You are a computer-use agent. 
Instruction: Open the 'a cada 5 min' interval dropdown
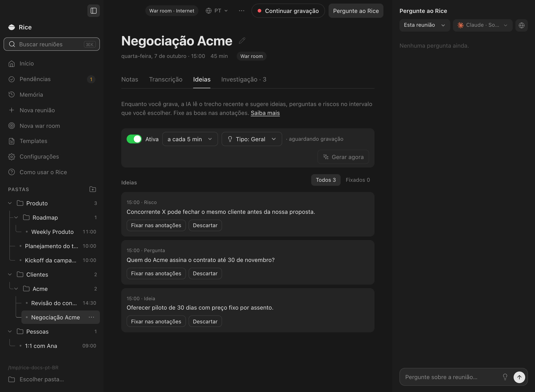[x=190, y=139]
